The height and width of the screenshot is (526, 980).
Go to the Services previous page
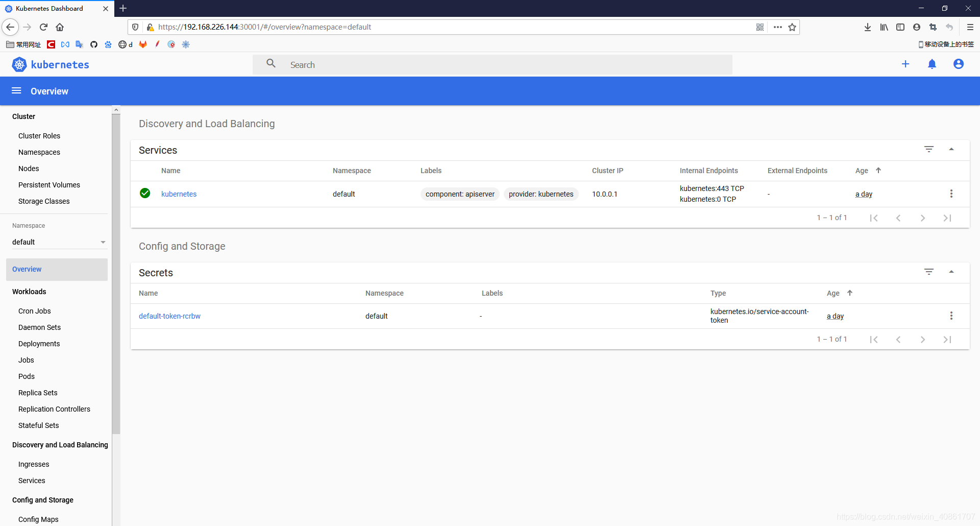tap(898, 218)
